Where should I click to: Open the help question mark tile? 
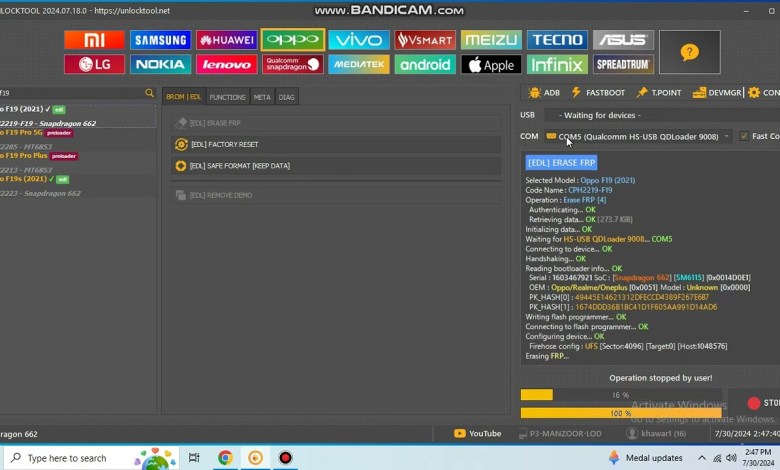tap(689, 52)
